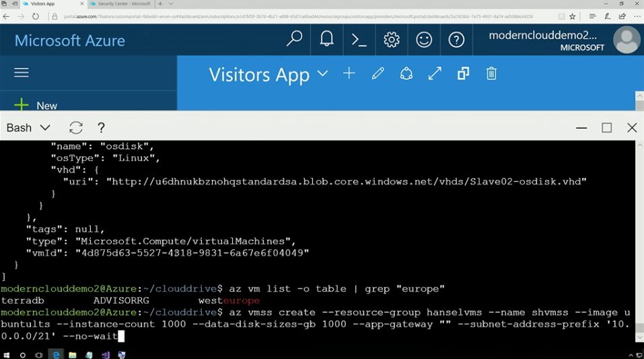
Task: Show hidden system tray icons chevron
Action: [x=631, y=356]
